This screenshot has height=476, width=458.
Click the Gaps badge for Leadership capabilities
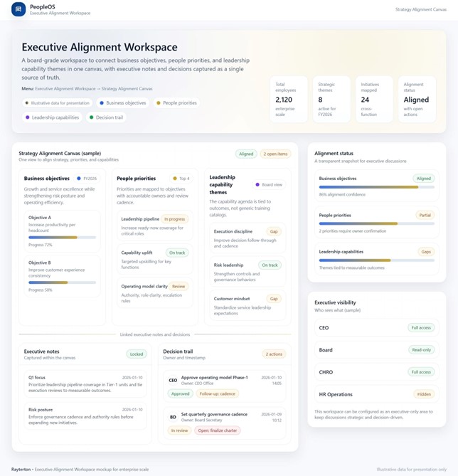point(426,252)
